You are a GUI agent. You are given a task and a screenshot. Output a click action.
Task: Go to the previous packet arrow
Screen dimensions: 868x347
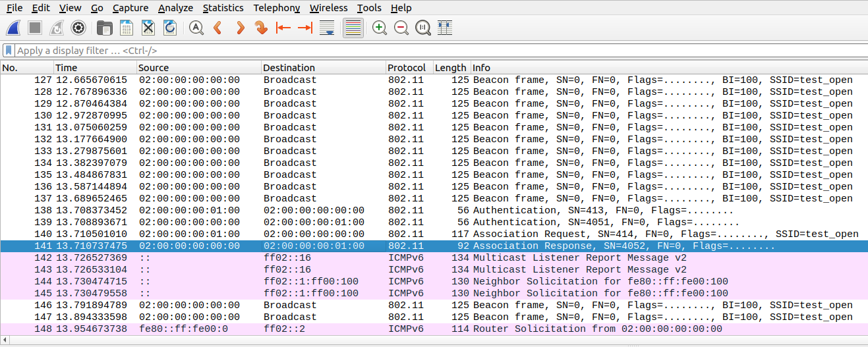218,28
